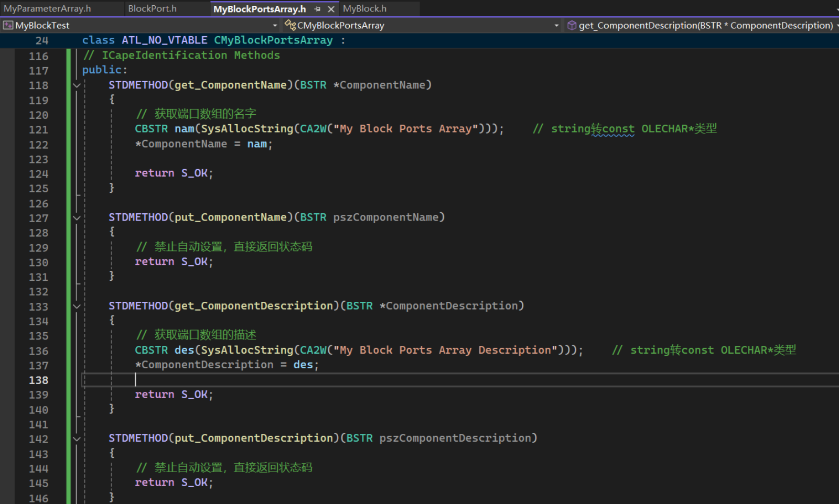This screenshot has width=839, height=504.
Task: Click the *ComponentDescription parameter on line 133
Action: pos(448,306)
